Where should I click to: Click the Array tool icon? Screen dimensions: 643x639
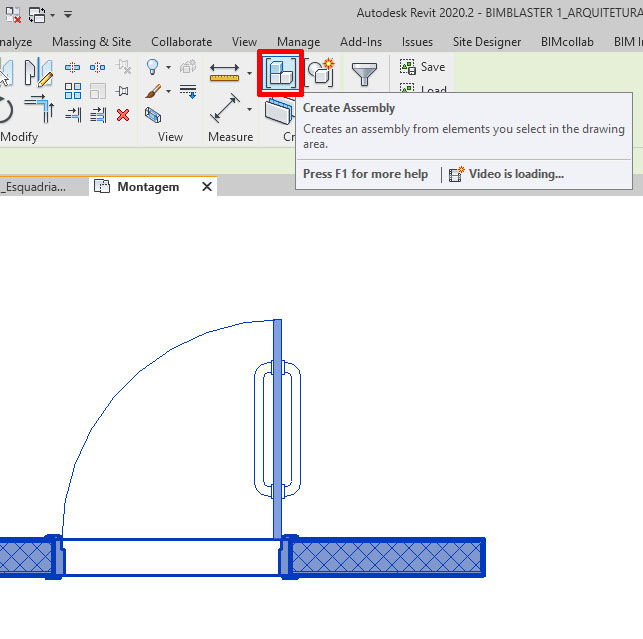73,91
